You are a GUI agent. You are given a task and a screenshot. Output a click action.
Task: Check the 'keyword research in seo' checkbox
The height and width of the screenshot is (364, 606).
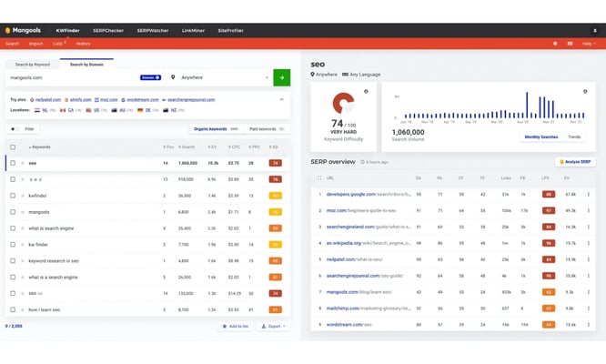point(13,261)
